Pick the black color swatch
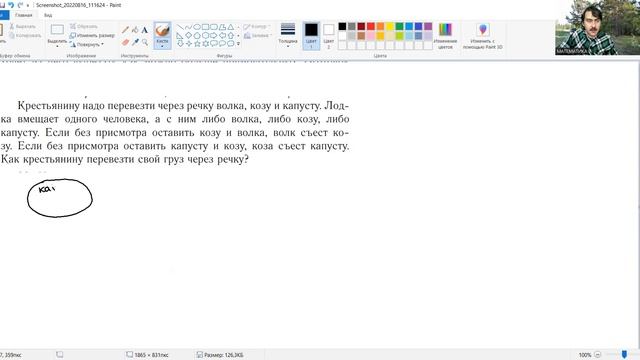Screen dimensions: 640x360 coord(342,27)
